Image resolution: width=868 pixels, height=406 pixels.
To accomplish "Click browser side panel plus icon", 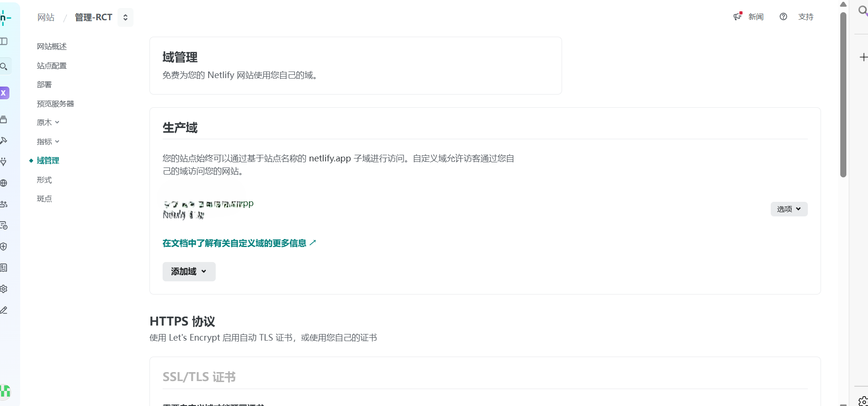I will pyautogui.click(x=863, y=57).
